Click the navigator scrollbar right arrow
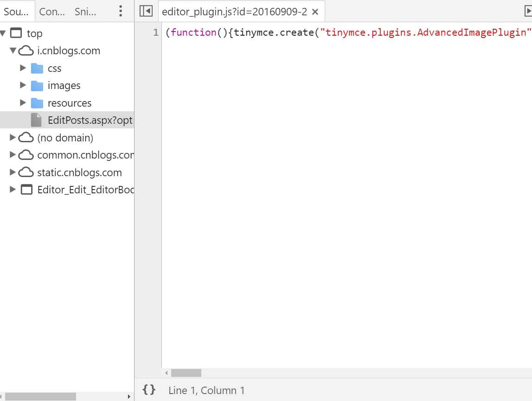 (x=129, y=396)
